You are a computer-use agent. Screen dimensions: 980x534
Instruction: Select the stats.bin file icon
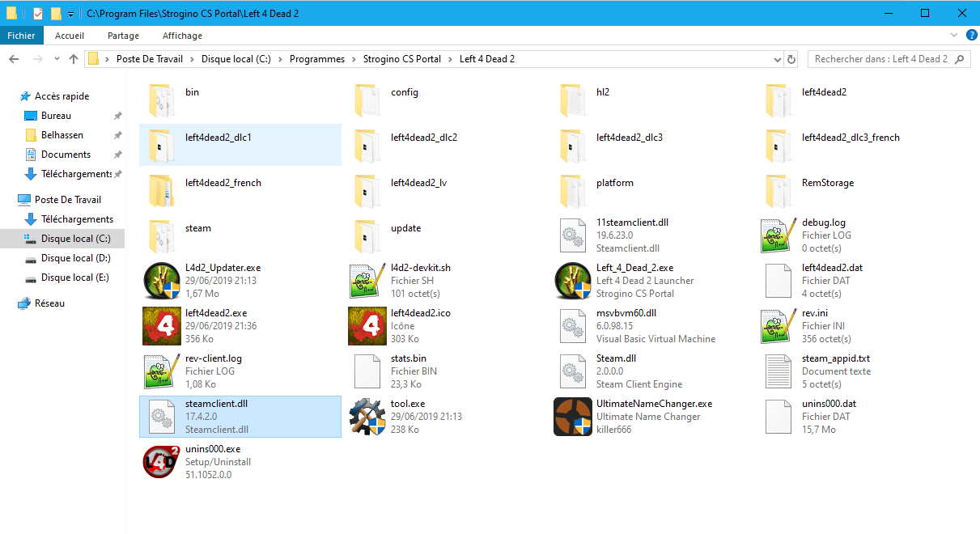[x=367, y=371]
